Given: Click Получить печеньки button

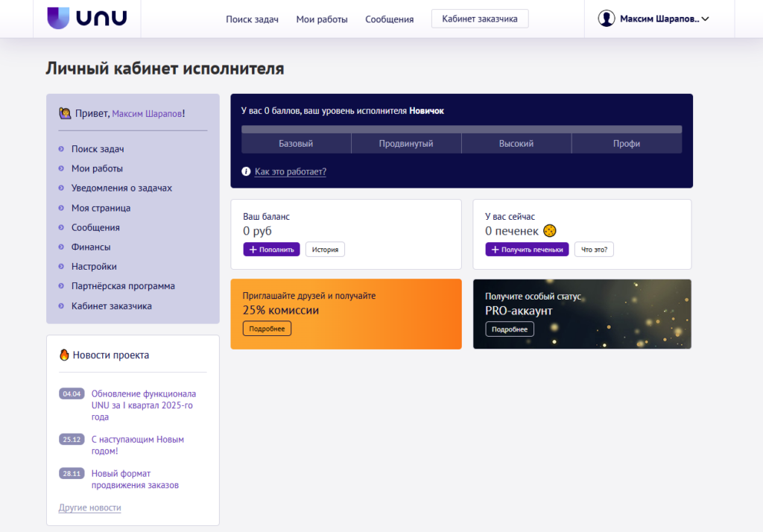Looking at the screenshot, I should click(527, 250).
